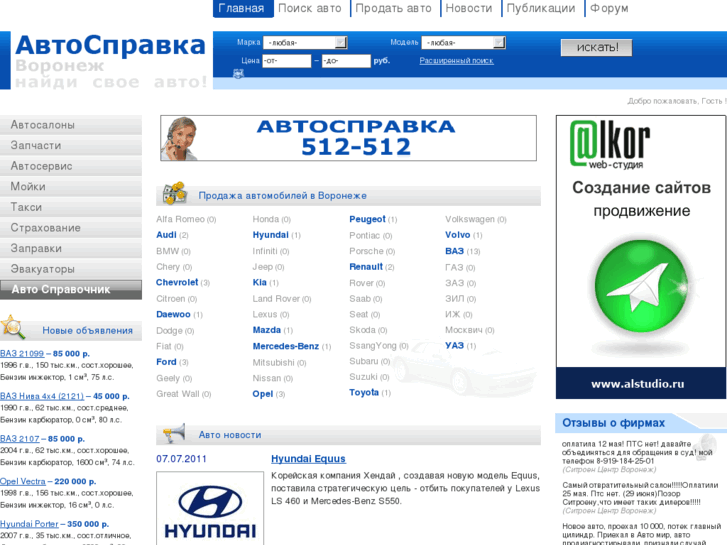Click the Отзывы о фирмах heading
727x545 pixels.
[613, 423]
